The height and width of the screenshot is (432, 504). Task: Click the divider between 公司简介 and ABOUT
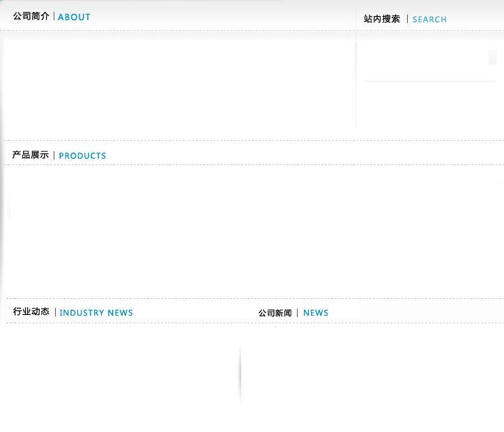point(54,16)
